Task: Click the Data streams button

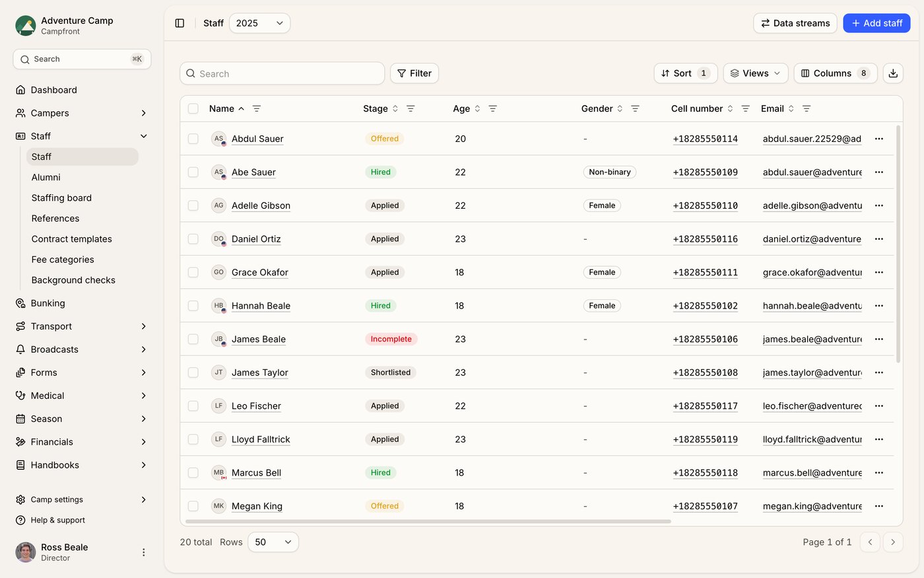Action: [795, 23]
